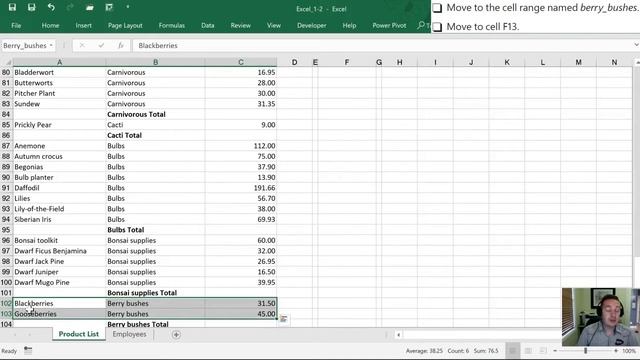Select row 84 header
The image size is (640, 360).
(6, 114)
